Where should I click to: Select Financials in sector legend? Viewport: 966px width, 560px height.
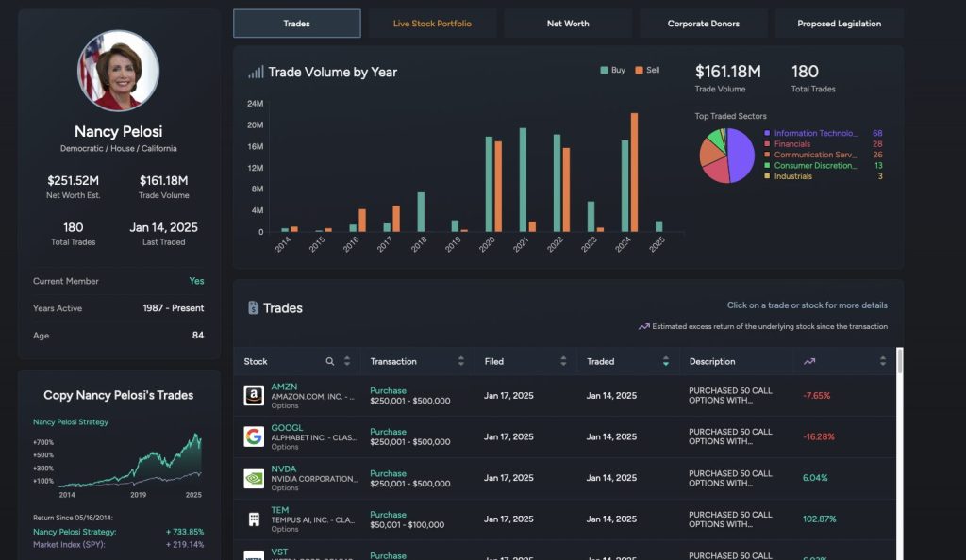792,144
